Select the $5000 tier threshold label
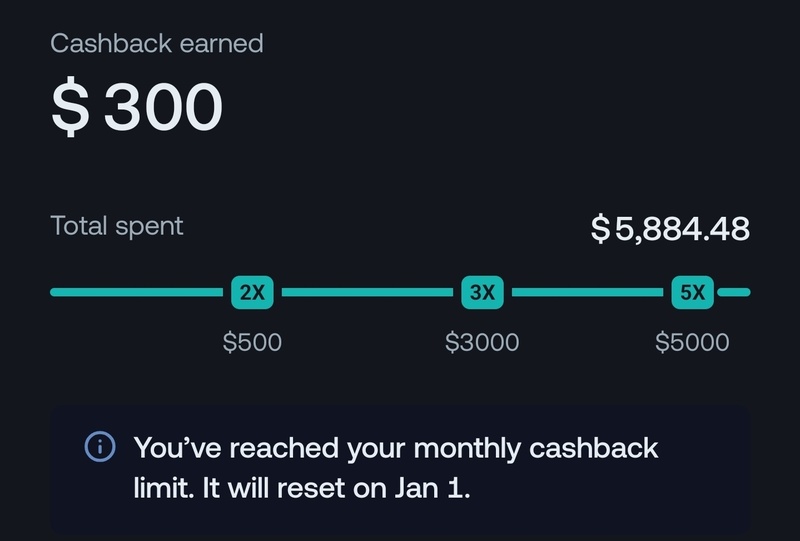Screen dimensions: 800x541 pos(692,343)
